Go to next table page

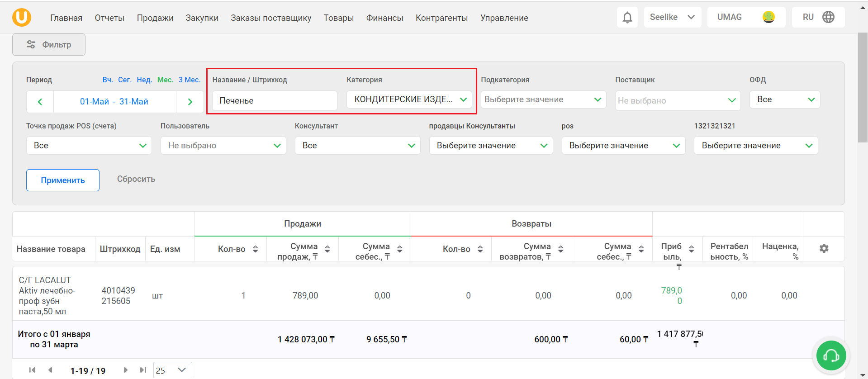125,370
